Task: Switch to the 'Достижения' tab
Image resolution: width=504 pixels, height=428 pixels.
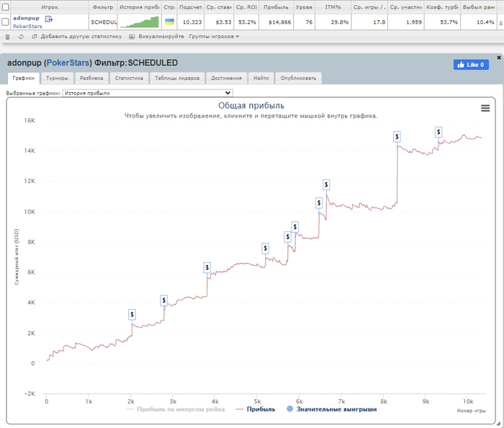Action: click(x=226, y=78)
